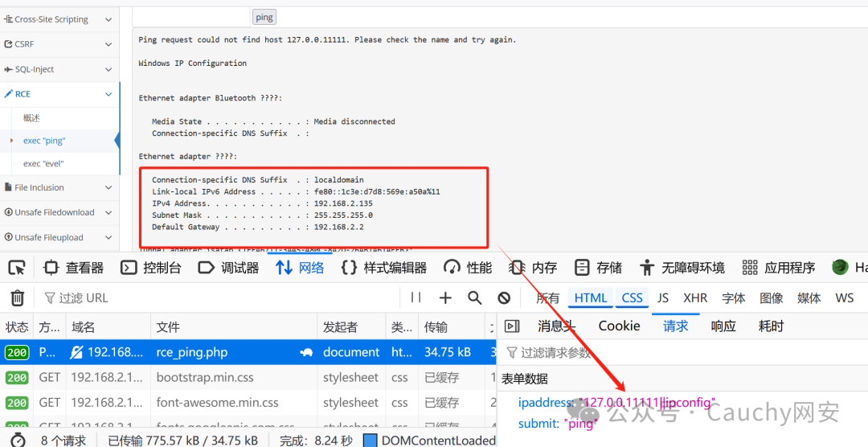Toggle the 媒体 media request filter
This screenshot has height=447, width=868.
point(809,298)
